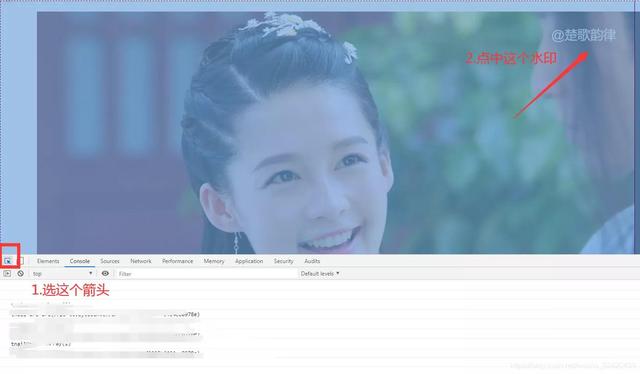Select the inspect element arrow icon
Viewport: 640px width, 374px height.
pyautogui.click(x=8, y=261)
